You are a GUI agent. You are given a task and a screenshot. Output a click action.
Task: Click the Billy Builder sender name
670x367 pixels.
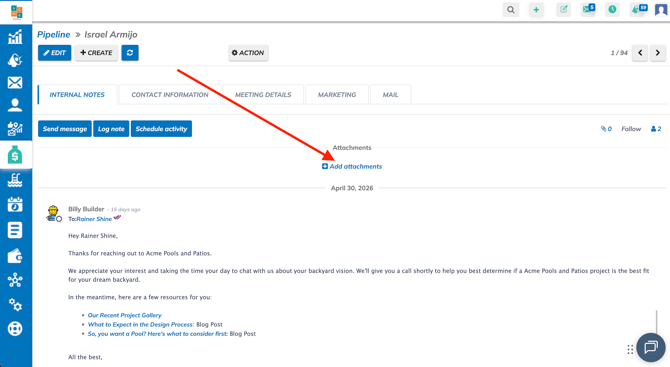[86, 209]
